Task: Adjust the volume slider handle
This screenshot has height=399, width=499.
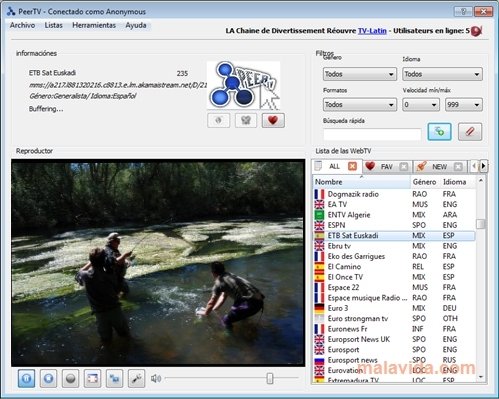Action: coord(270,378)
